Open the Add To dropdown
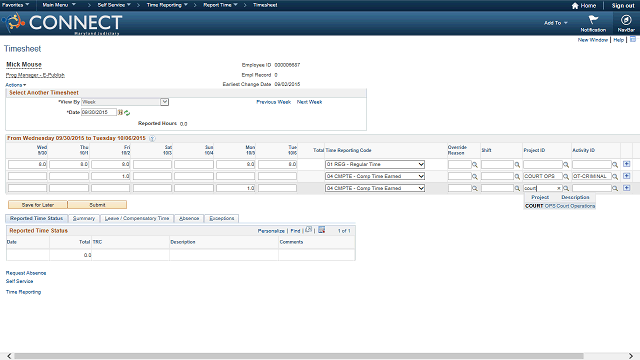Viewport: 640px width, 360px height. point(556,23)
